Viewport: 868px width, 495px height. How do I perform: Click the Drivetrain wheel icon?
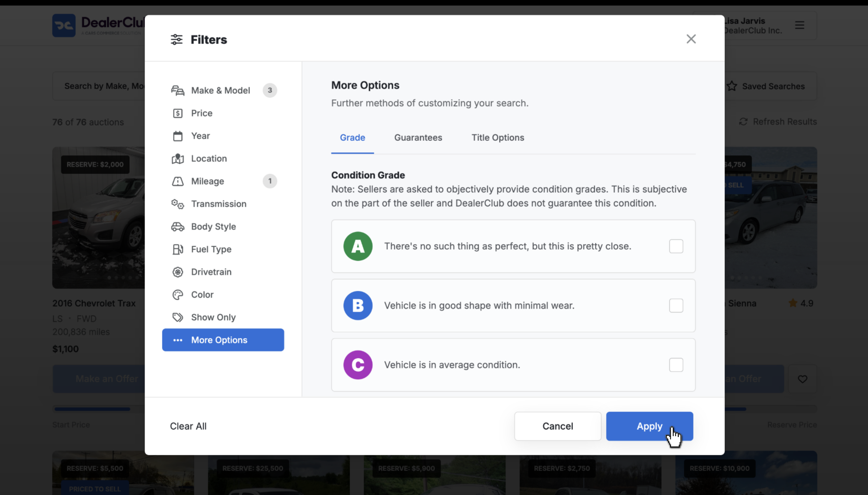(178, 272)
